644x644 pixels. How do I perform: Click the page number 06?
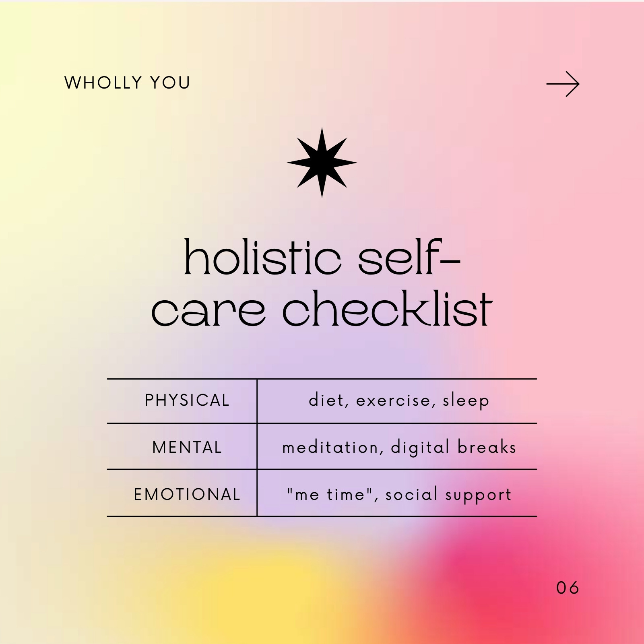(x=568, y=588)
